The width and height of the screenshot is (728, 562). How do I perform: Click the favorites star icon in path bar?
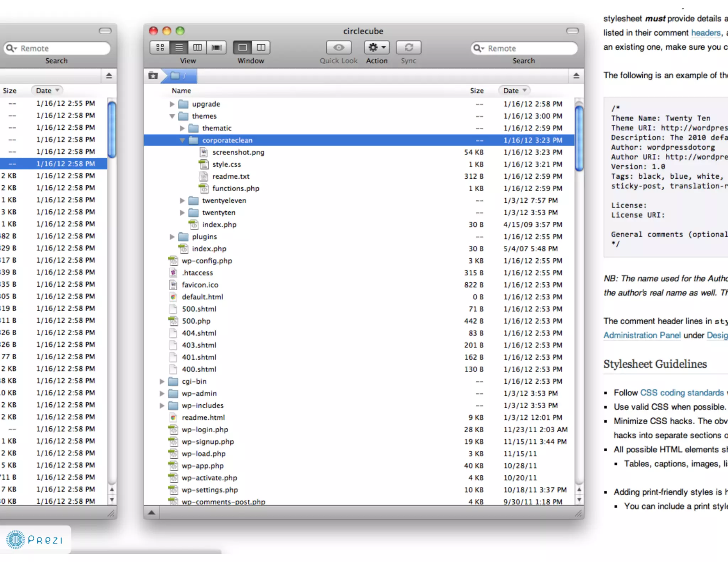153,76
